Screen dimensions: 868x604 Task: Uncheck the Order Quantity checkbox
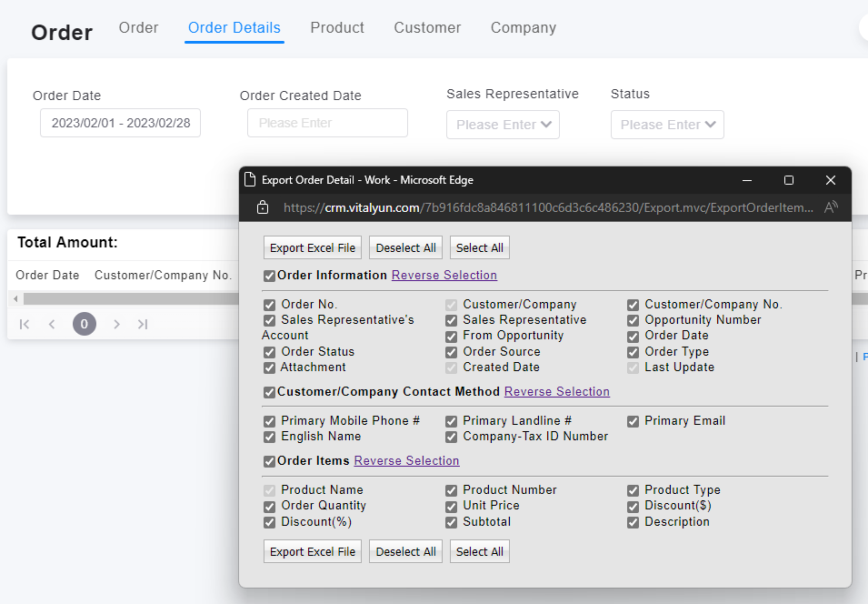(x=270, y=507)
